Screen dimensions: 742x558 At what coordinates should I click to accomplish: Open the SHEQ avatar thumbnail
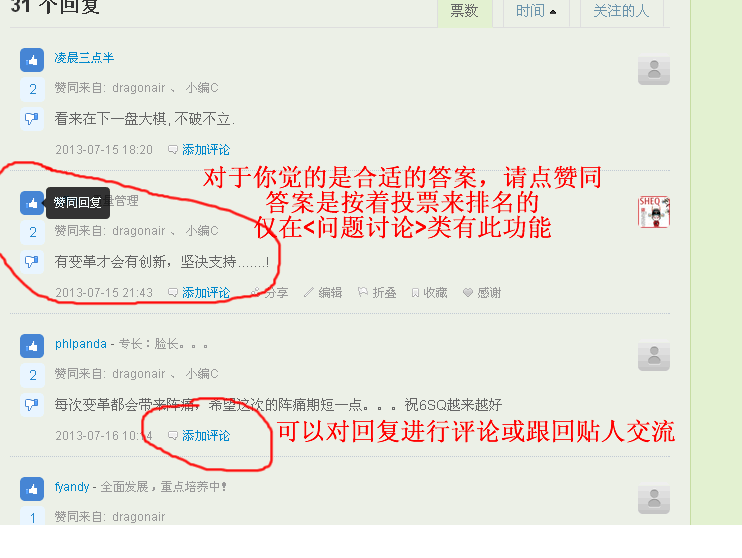(x=654, y=212)
